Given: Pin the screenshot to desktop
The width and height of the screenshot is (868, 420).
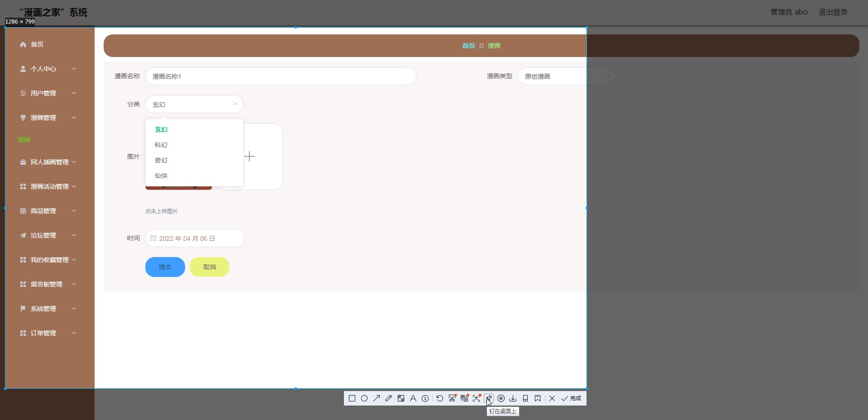Looking at the screenshot, I should click(489, 398).
